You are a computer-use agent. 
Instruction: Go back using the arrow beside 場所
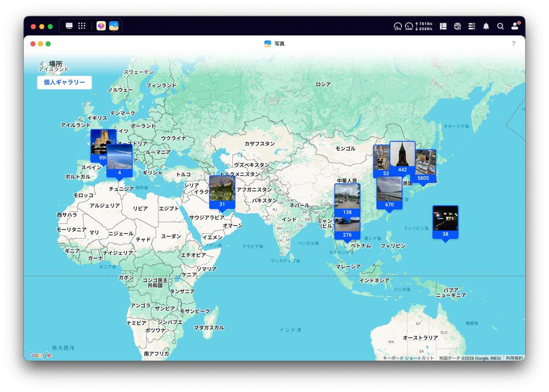[x=42, y=64]
